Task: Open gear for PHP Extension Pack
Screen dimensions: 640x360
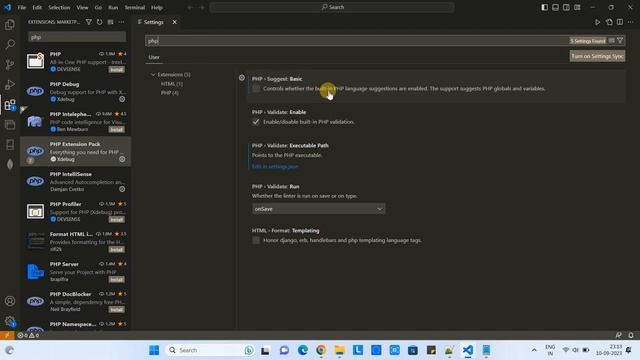Action: tap(122, 159)
